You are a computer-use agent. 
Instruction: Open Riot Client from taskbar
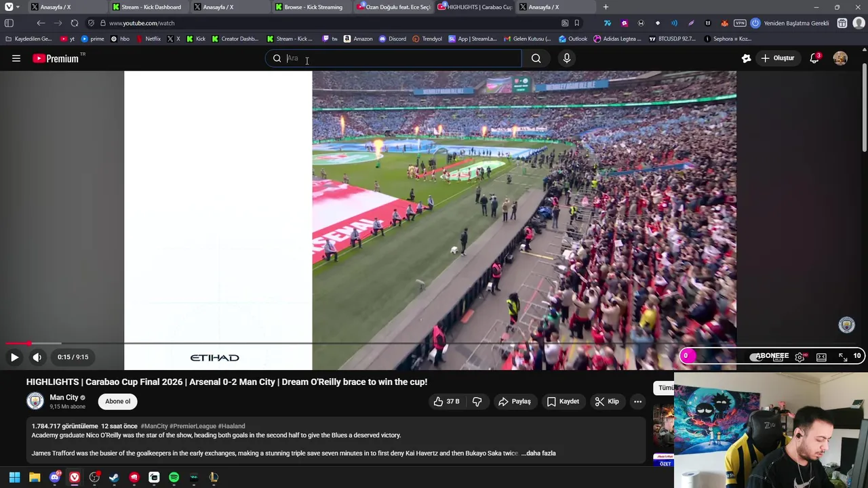click(134, 477)
